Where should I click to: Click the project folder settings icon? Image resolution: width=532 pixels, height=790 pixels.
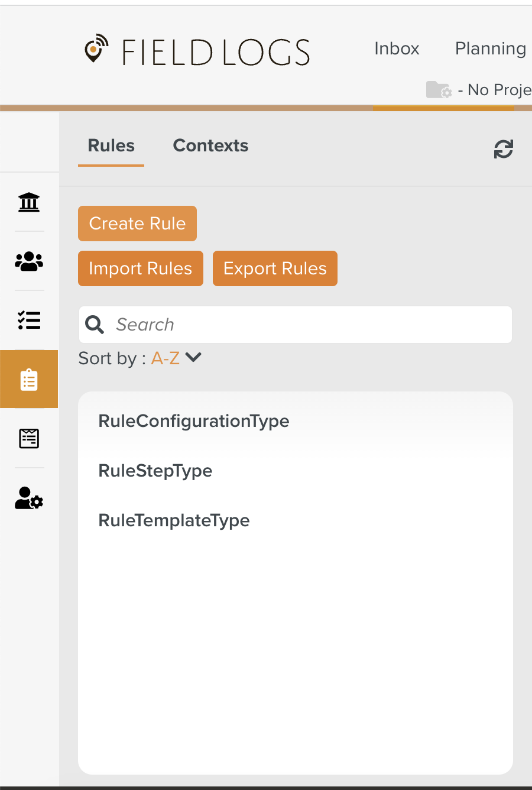(x=439, y=90)
